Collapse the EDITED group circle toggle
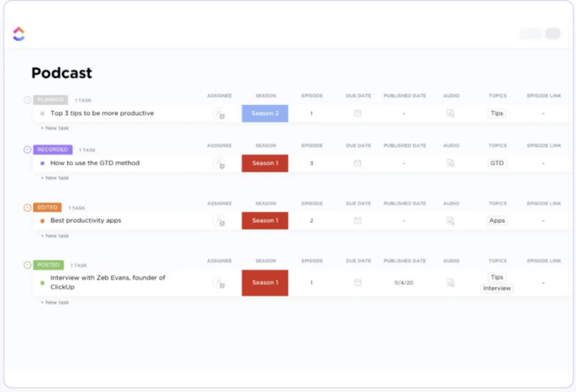Viewport: 576px width, 392px height. pyautogui.click(x=27, y=208)
